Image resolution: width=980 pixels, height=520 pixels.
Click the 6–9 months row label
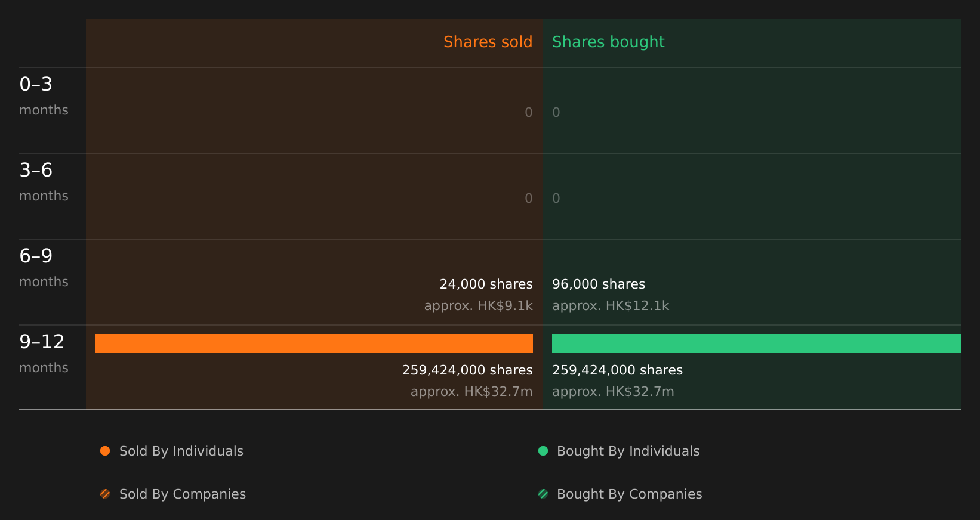(x=44, y=268)
